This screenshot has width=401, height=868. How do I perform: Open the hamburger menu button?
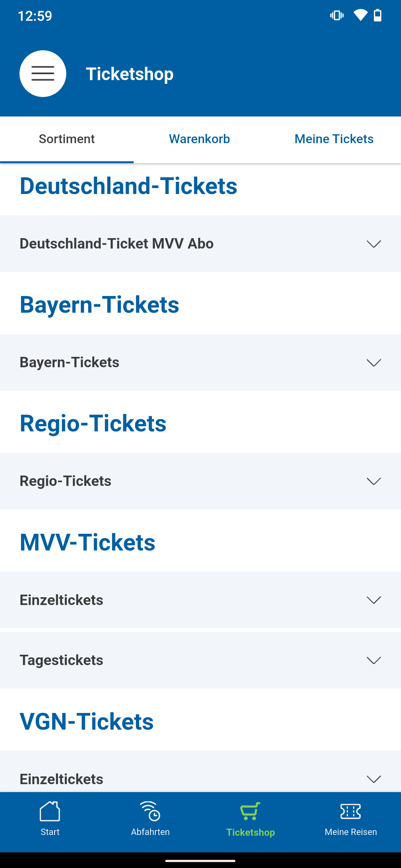coord(43,73)
